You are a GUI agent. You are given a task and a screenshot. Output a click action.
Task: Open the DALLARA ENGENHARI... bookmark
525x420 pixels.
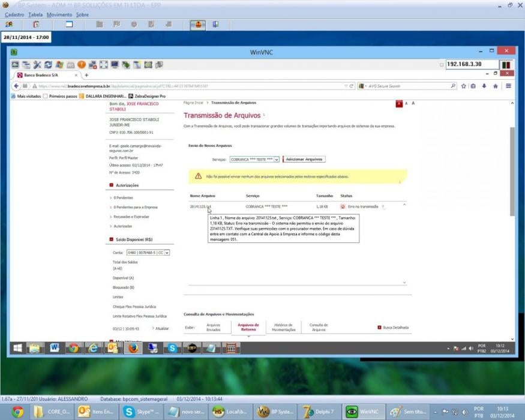(x=103, y=96)
